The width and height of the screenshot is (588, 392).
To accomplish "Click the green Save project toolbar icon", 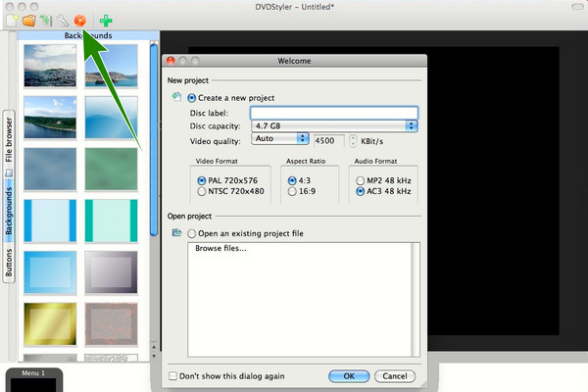I will (x=46, y=21).
